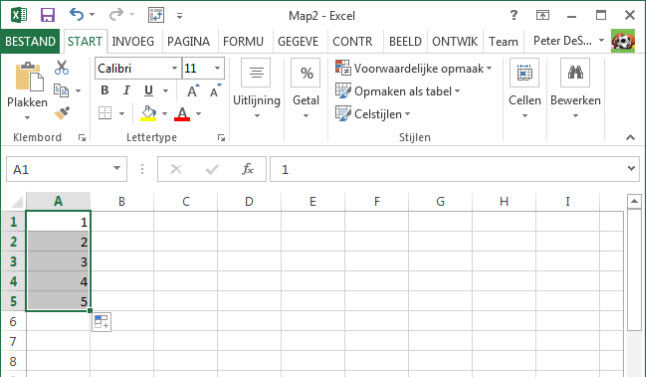This screenshot has width=646, height=377.
Task: Click the Plakken paste button
Action: (x=27, y=90)
